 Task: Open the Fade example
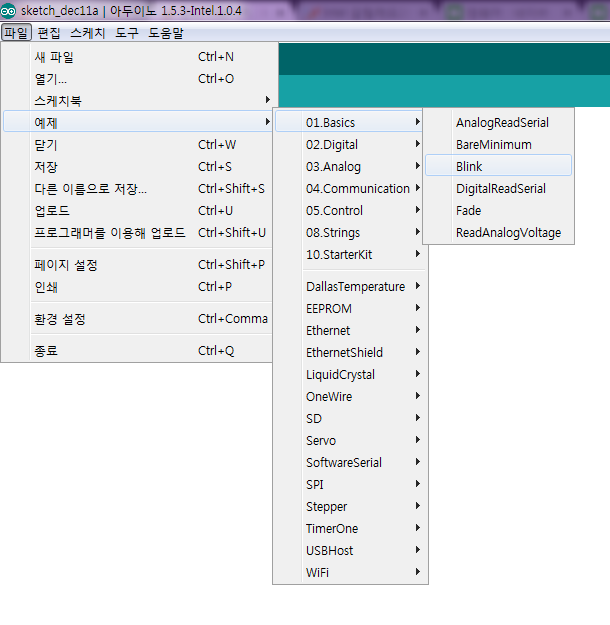468,211
